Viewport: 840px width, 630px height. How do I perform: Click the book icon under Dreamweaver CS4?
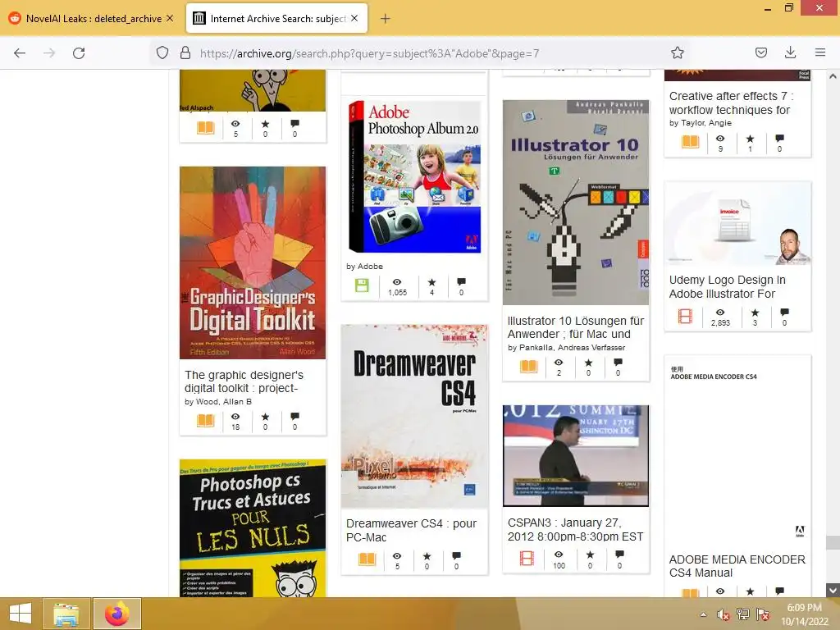click(367, 559)
